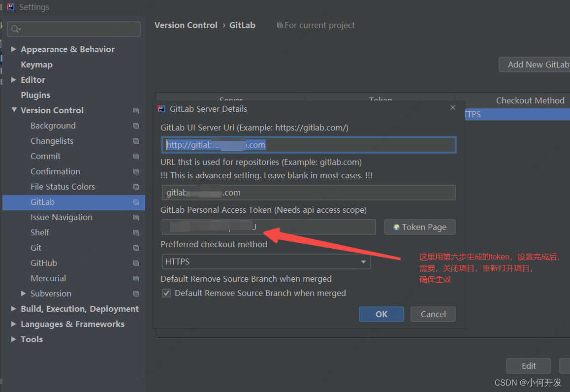This screenshot has height=392, width=570.
Task: Focus the settings search box
Action: click(x=74, y=29)
